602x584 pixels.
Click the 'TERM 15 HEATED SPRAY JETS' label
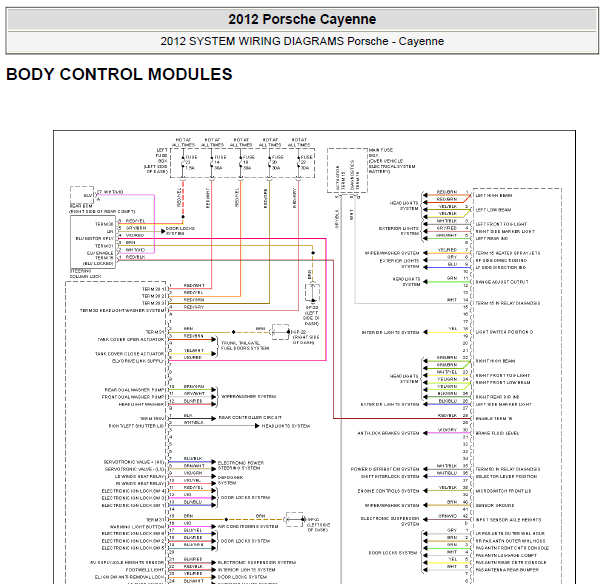[508, 253]
